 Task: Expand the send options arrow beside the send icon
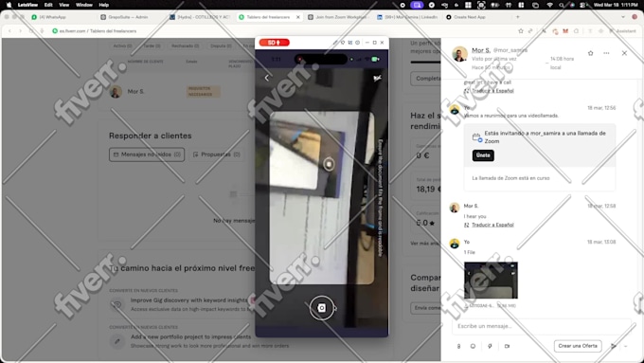(x=625, y=346)
